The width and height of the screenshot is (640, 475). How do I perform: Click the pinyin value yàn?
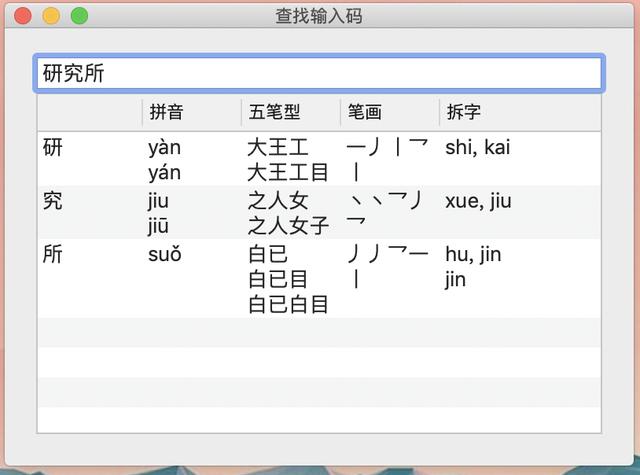[x=164, y=148]
